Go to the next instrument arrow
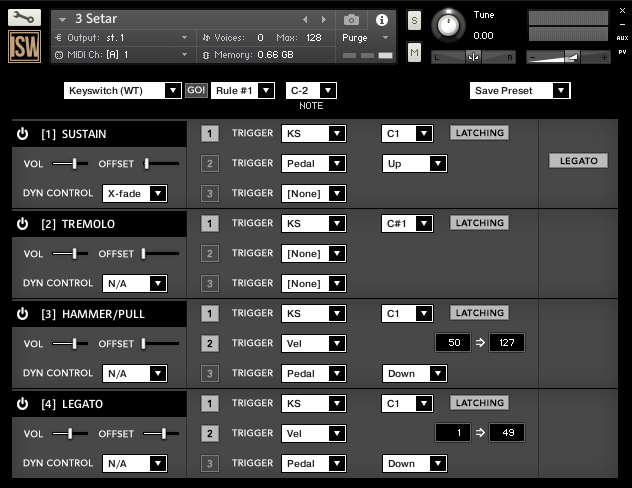 coord(323,19)
